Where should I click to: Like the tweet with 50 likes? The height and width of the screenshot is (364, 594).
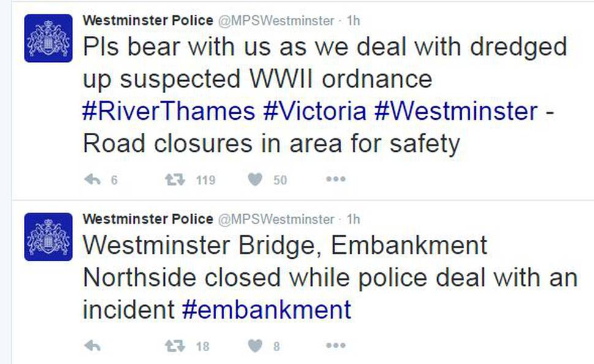[255, 179]
